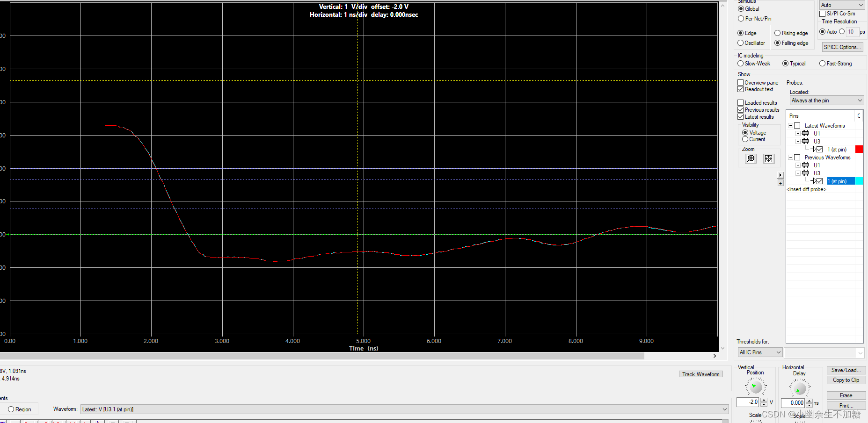Screen dimensions: 868x423
Task: Disable Previous results display
Action: (741, 110)
